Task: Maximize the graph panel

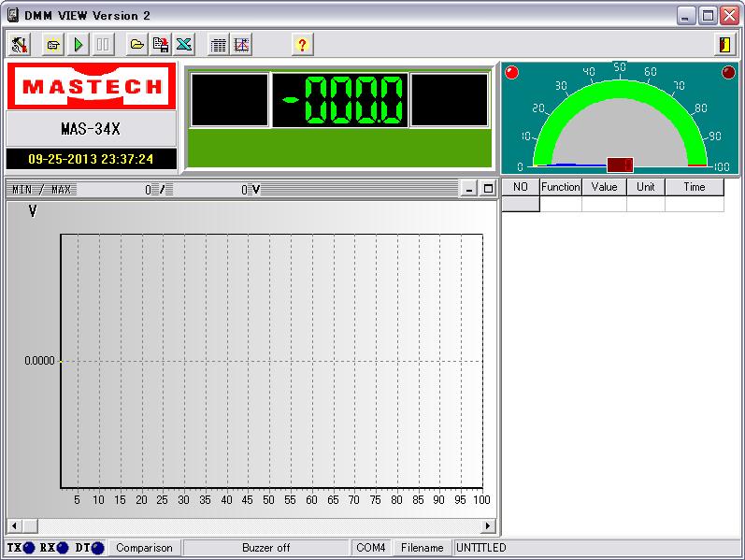Action: [x=488, y=189]
